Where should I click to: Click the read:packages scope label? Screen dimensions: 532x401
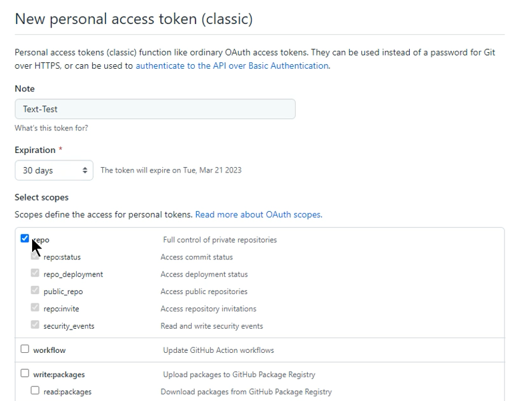click(x=67, y=392)
